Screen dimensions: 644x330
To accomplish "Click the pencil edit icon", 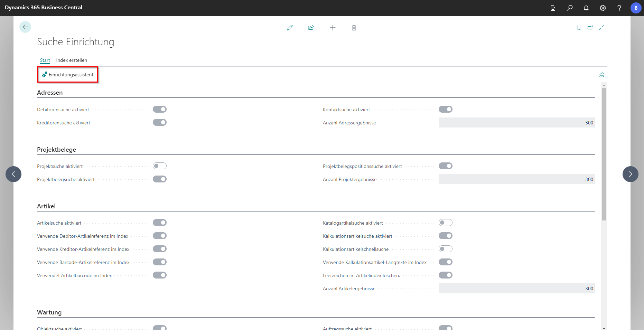I will (x=290, y=28).
